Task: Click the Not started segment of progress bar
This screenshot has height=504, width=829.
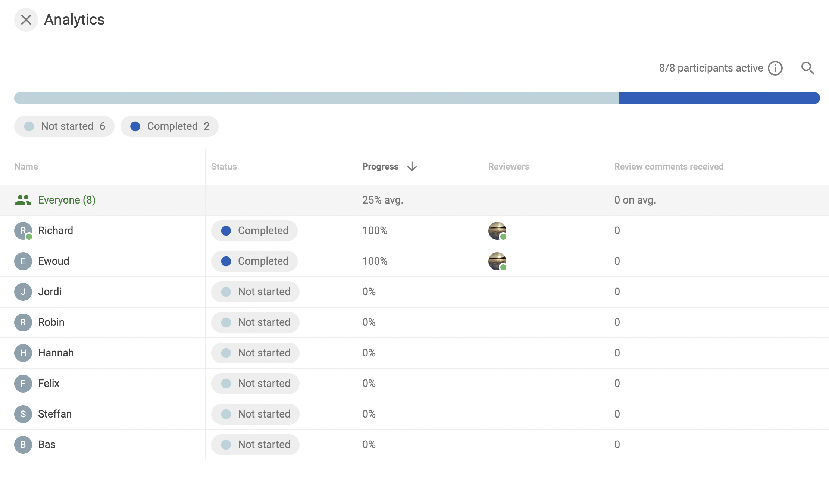Action: click(x=316, y=98)
